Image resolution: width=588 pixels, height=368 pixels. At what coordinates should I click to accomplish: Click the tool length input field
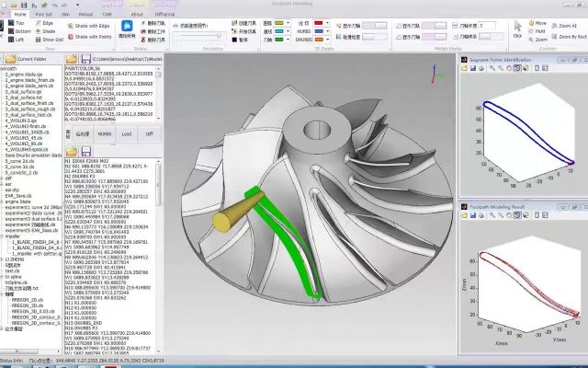(487, 26)
